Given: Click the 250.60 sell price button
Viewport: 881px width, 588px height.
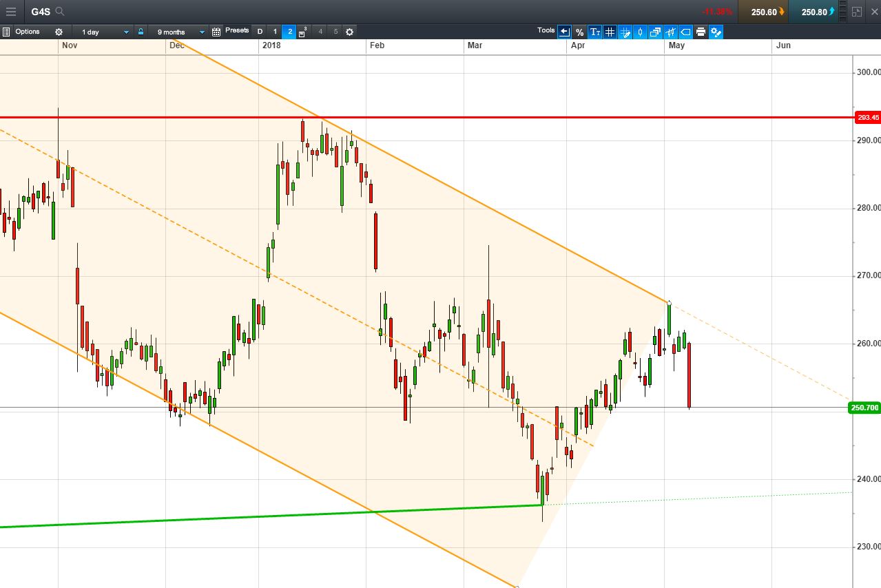Looking at the screenshot, I should 763,12.
